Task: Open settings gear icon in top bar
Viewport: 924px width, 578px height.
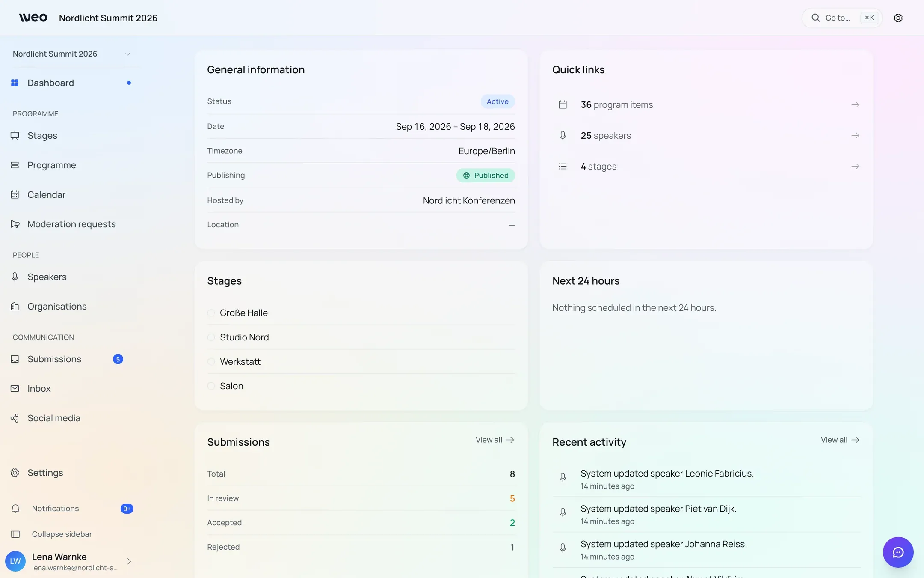Action: click(x=898, y=18)
